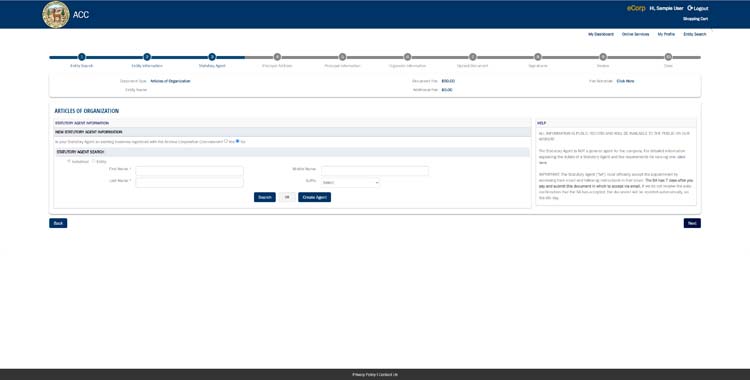Select step 5 Principal Information marker

click(x=342, y=57)
